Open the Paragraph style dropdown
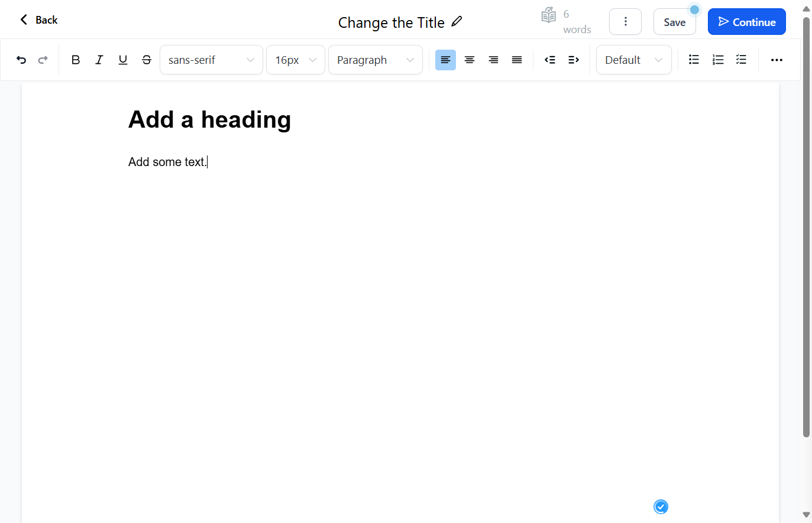The image size is (812, 523). [376, 60]
